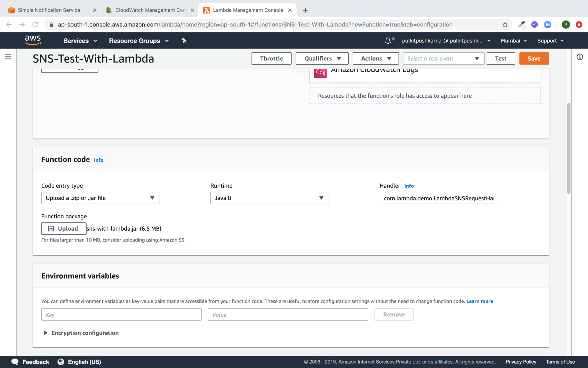This screenshot has height=368, width=588.
Task: Click the orange Save button
Action: 534,58
